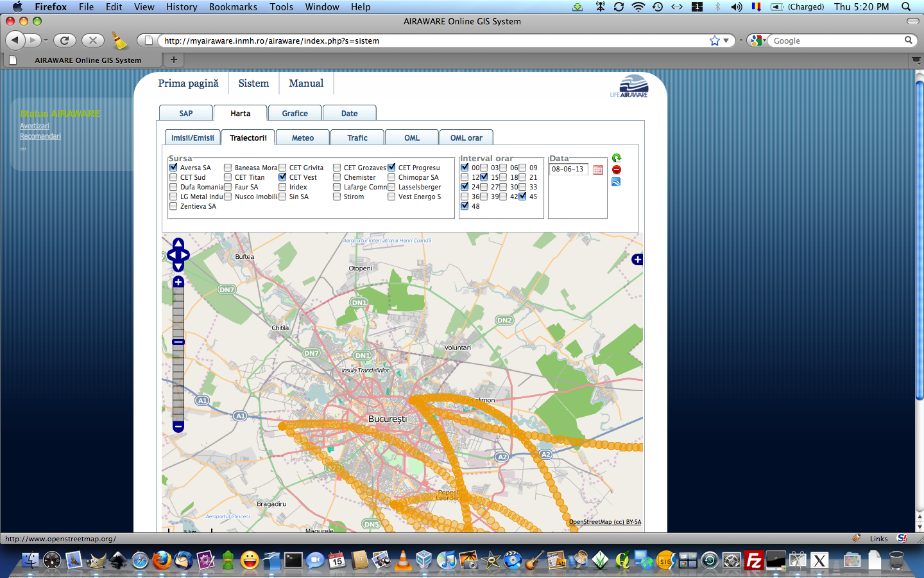The height and width of the screenshot is (578, 924).
Task: Switch to the Grafice tab
Action: point(295,113)
